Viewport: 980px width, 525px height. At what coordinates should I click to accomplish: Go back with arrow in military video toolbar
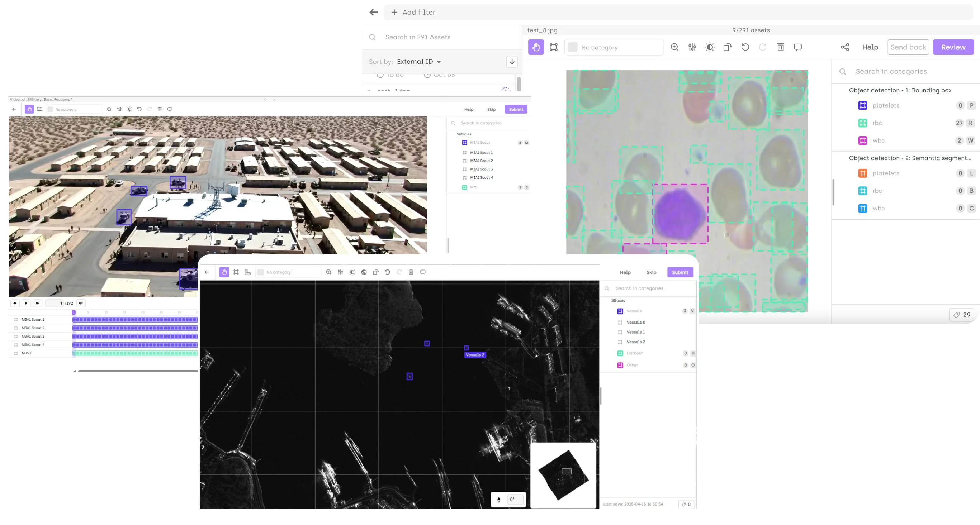tap(14, 109)
